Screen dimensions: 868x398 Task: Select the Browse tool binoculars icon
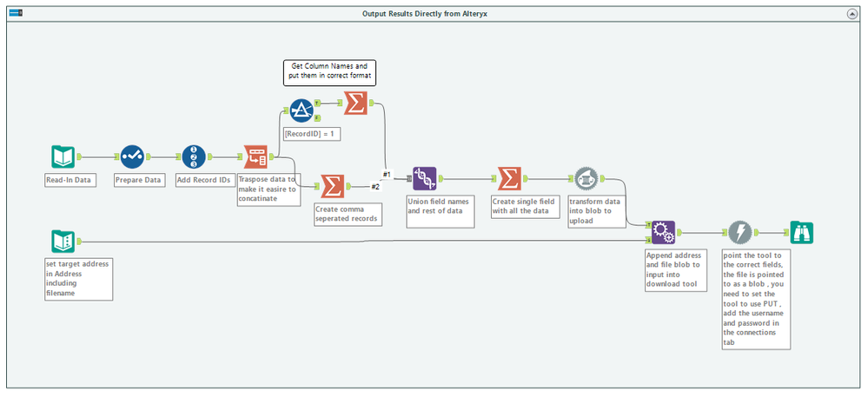[x=802, y=233]
